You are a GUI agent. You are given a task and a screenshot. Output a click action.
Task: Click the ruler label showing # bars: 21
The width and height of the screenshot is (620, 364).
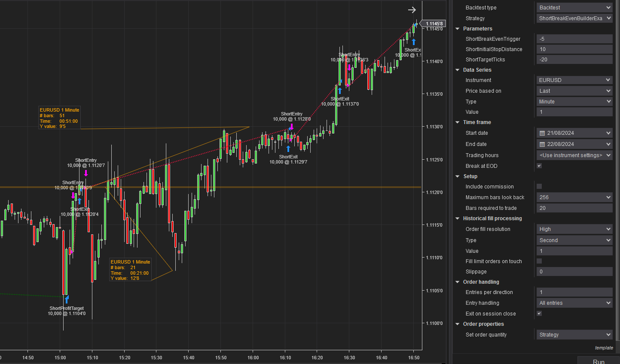pyautogui.click(x=130, y=270)
